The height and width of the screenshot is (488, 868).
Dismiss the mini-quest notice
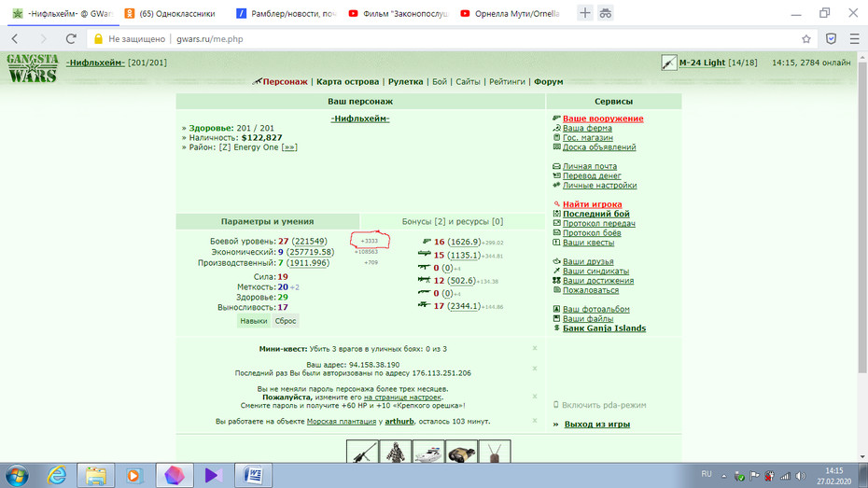point(535,348)
